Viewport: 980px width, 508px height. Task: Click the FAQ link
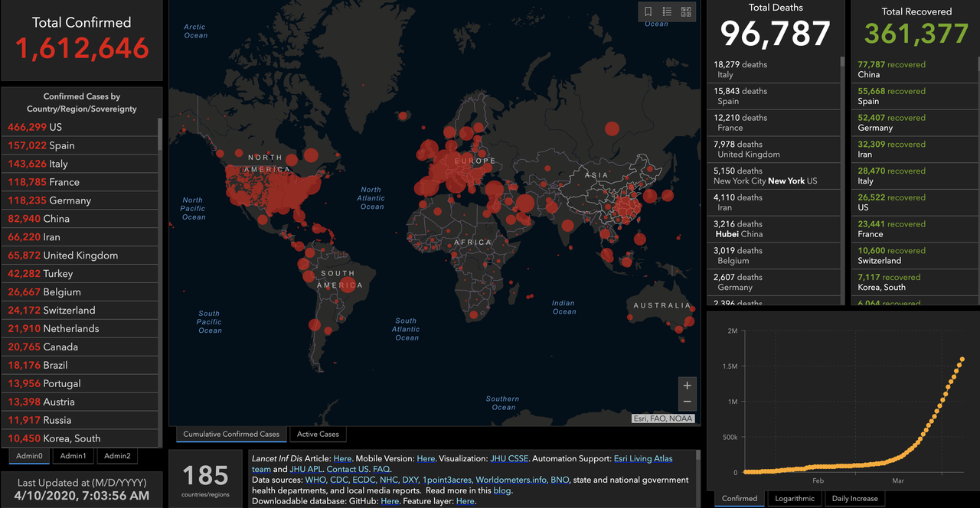[x=381, y=469]
